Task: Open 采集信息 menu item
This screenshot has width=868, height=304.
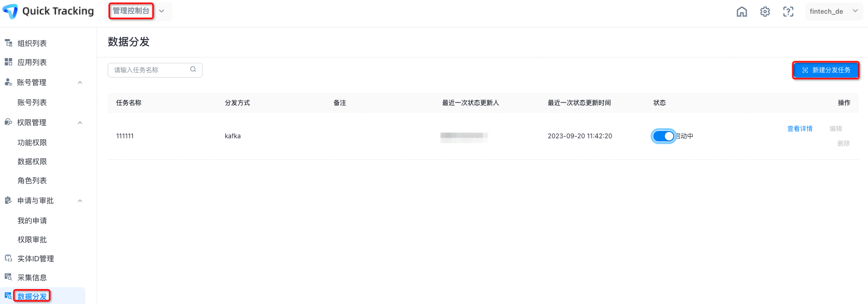Action: tap(32, 278)
